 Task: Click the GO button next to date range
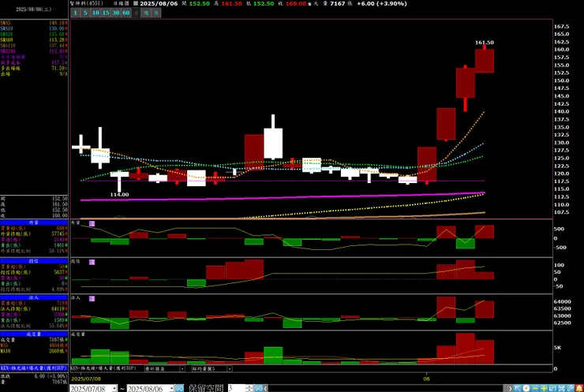(x=179, y=388)
